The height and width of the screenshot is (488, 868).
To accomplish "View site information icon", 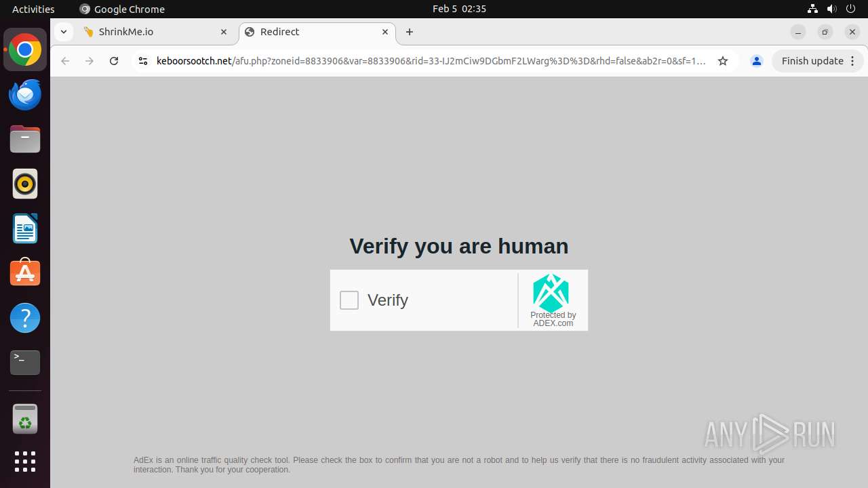I will (x=142, y=61).
